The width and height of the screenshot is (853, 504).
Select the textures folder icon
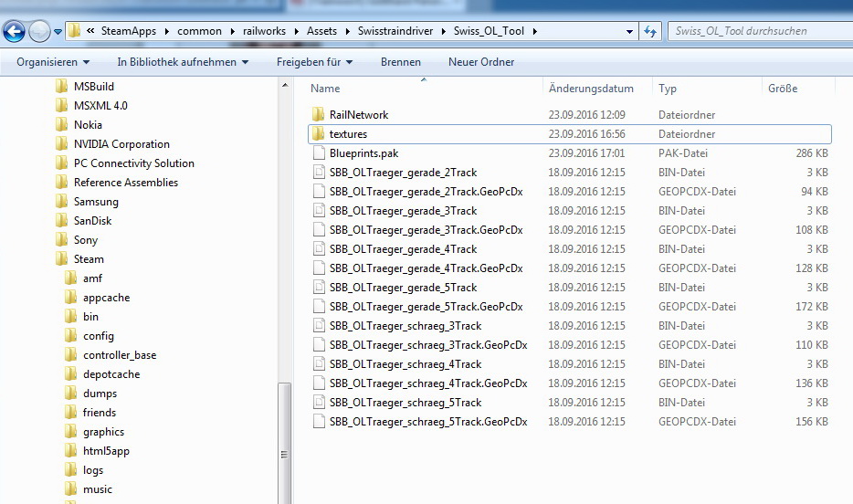[319, 133]
